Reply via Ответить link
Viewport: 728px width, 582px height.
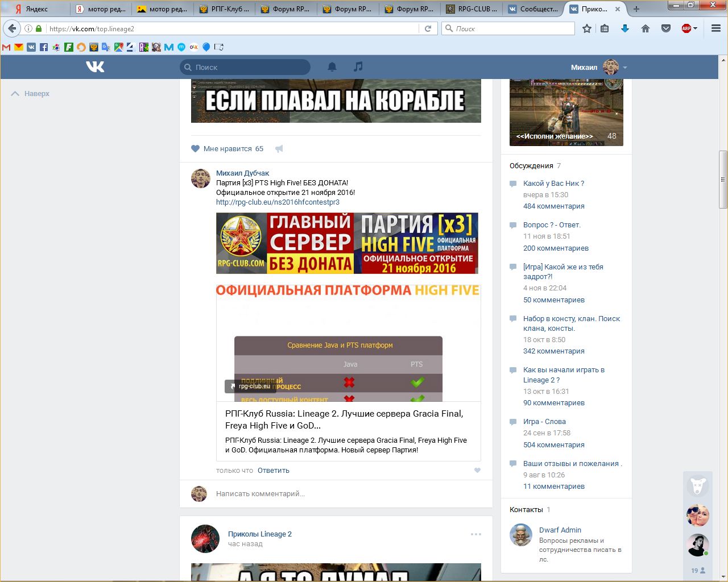tap(274, 471)
